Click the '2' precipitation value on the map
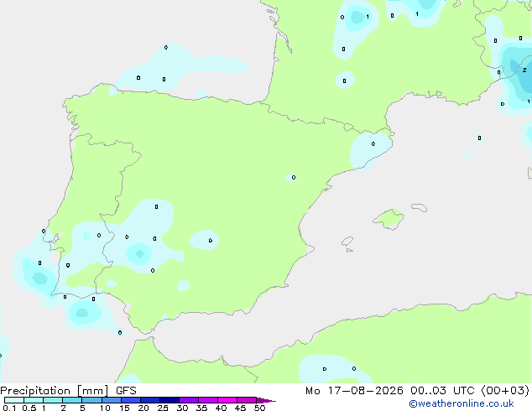The image size is (532, 411). tap(524, 70)
